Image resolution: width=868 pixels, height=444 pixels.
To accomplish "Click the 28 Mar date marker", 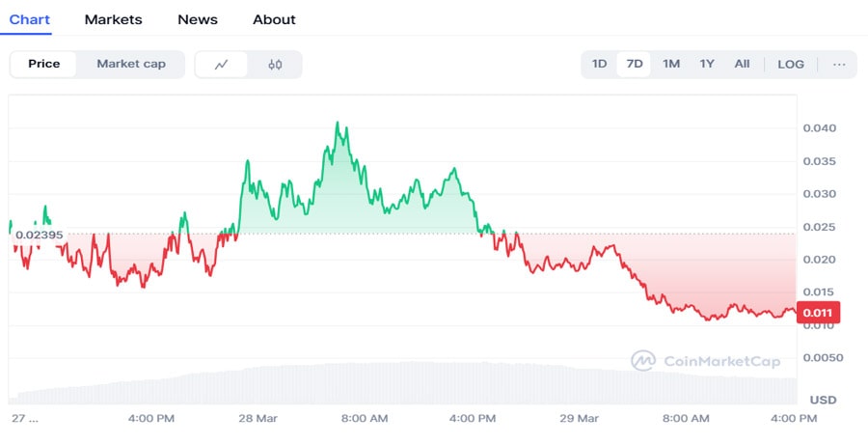I will click(257, 418).
